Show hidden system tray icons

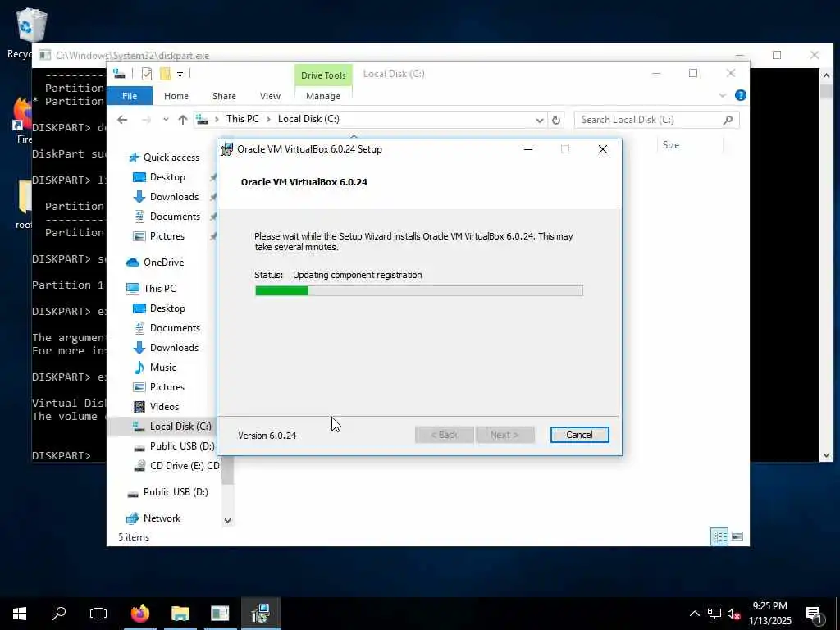[x=694, y=614]
